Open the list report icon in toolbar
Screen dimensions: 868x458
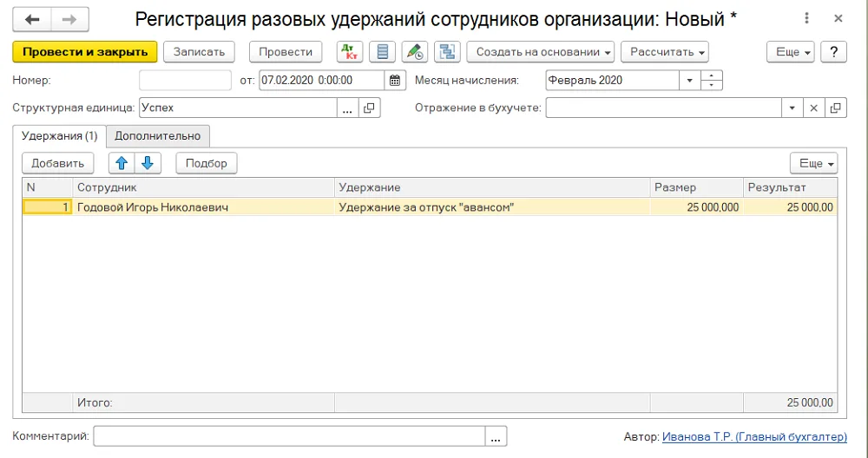tap(382, 52)
